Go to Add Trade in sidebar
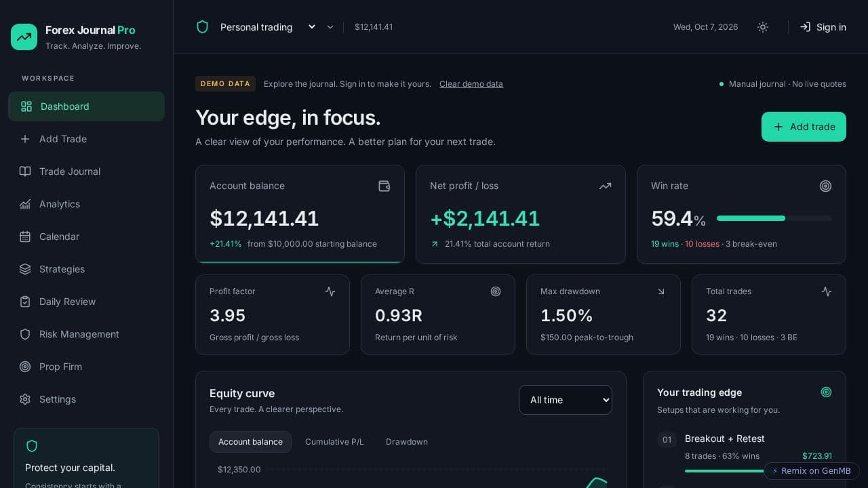Image resolution: width=868 pixels, height=488 pixels. tap(86, 139)
